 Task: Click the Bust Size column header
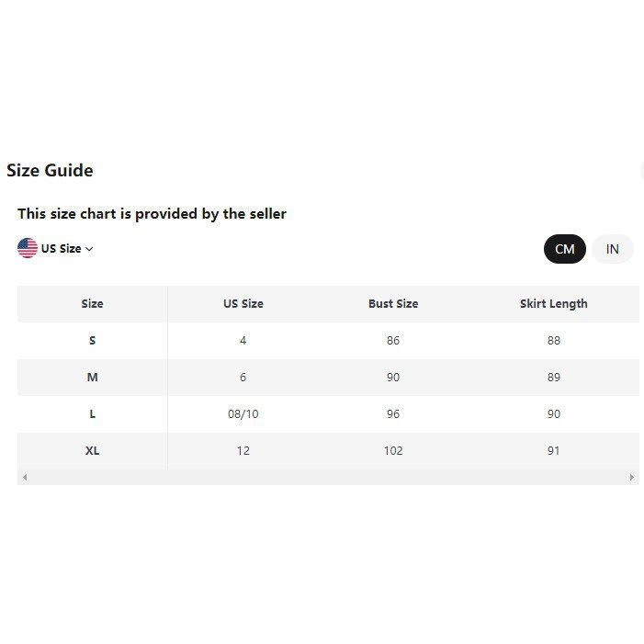[x=393, y=304]
